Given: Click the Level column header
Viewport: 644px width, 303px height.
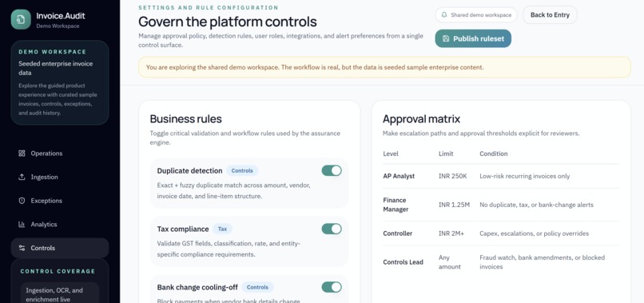Looking at the screenshot, I should [x=391, y=153].
